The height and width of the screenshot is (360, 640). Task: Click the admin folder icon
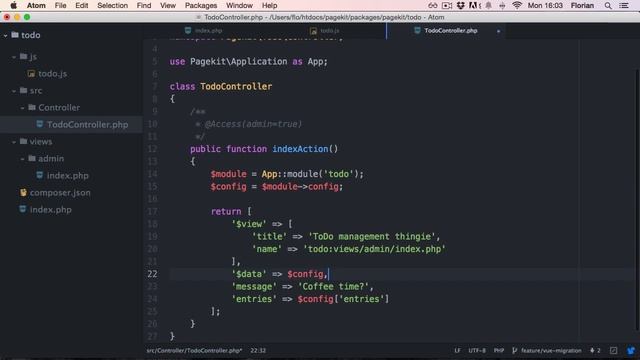(x=32, y=158)
